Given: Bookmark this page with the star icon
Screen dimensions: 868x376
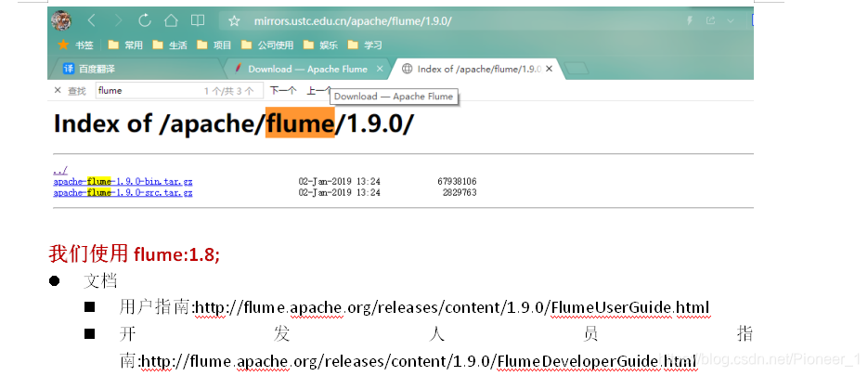Looking at the screenshot, I should (234, 21).
